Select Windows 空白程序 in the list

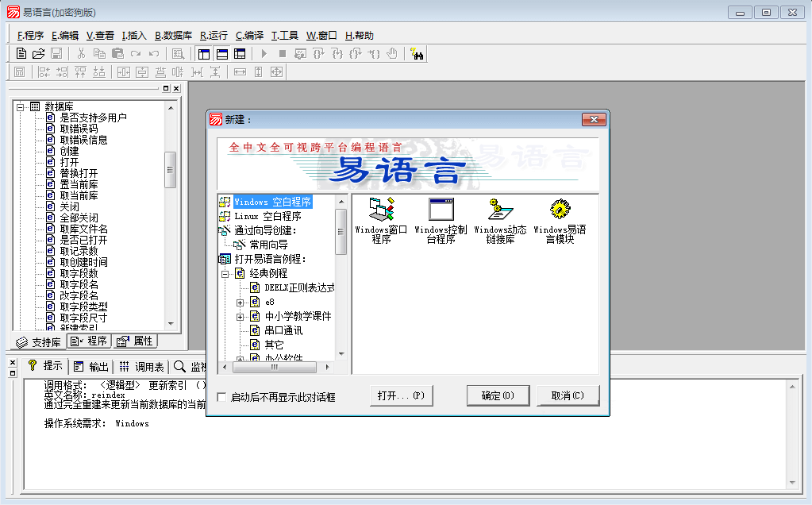point(272,202)
